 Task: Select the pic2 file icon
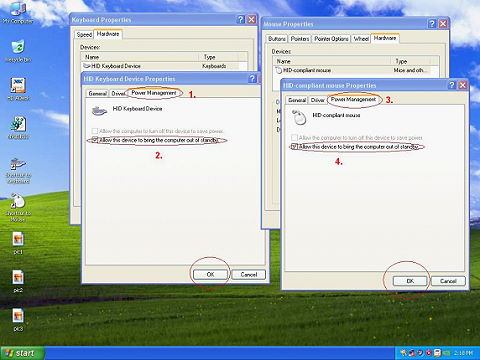pyautogui.click(x=18, y=282)
